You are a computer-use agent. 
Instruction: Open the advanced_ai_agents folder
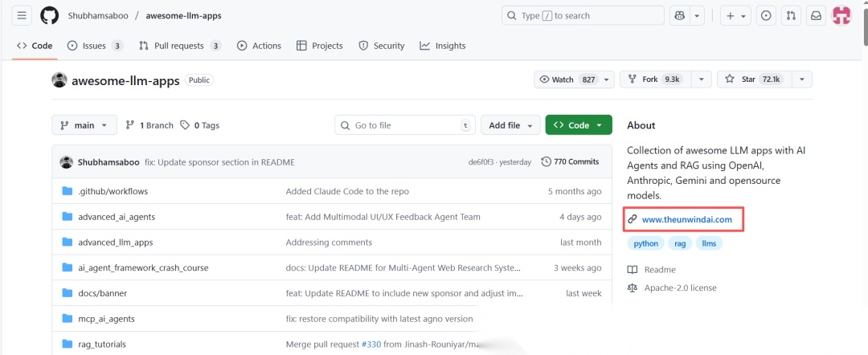pyautogui.click(x=117, y=217)
